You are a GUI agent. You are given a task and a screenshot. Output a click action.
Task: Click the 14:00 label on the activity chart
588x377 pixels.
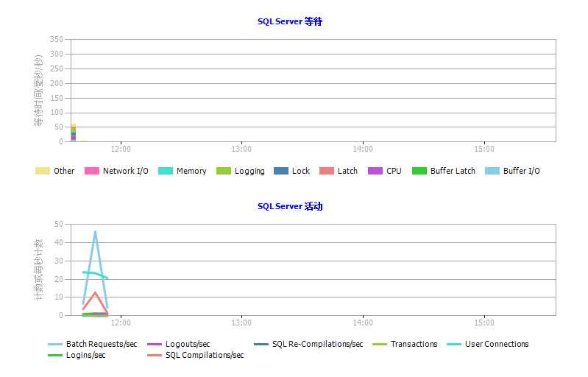[363, 323]
